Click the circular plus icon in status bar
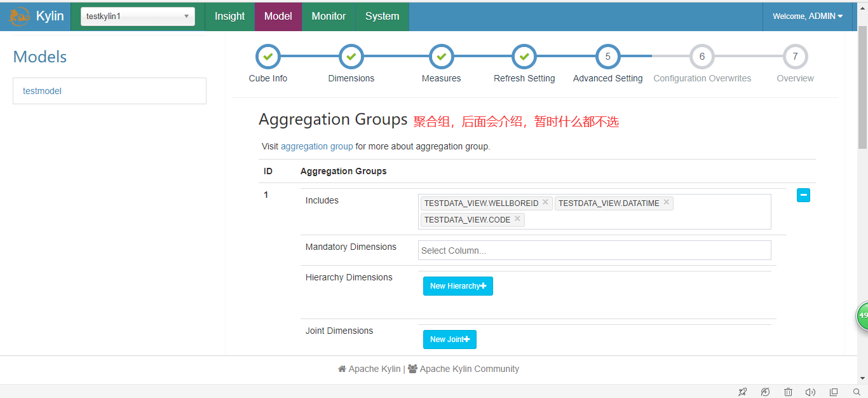The image size is (868, 398). tap(765, 392)
